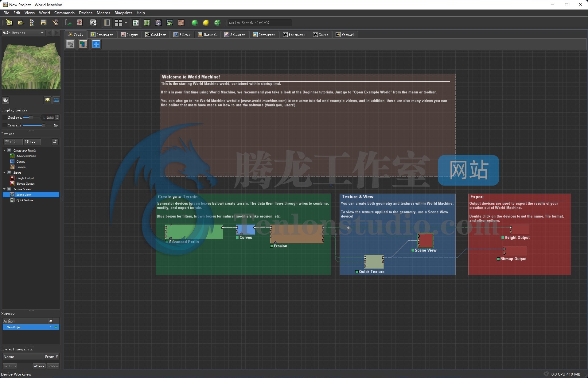The image size is (588, 378).
Task: Open the example world help icon
Action: point(32,23)
